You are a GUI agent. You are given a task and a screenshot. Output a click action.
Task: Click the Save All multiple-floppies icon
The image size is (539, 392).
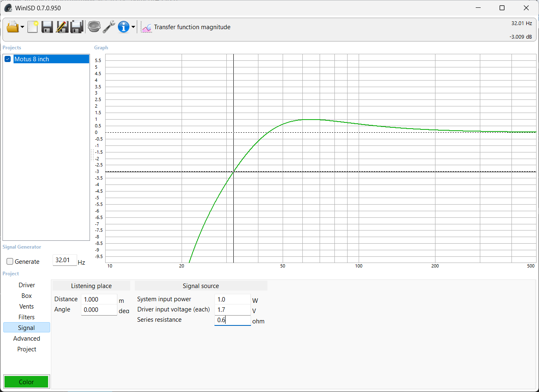coord(77,27)
